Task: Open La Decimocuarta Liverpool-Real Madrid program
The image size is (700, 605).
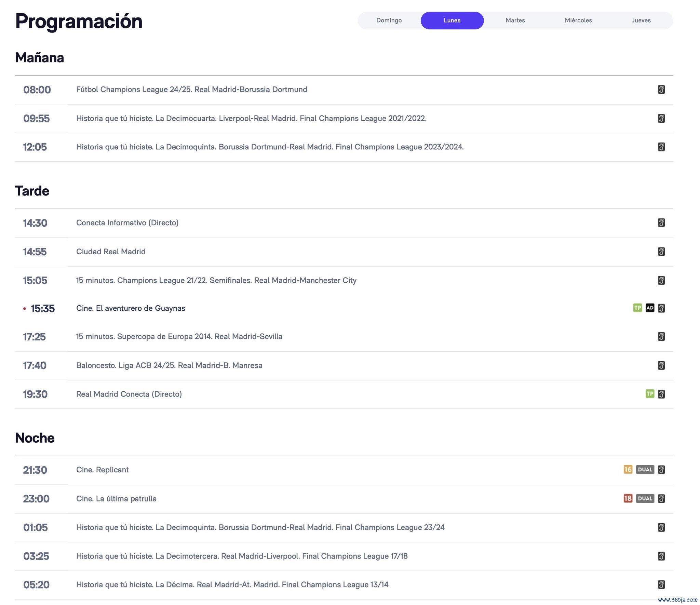Action: pyautogui.click(x=251, y=118)
